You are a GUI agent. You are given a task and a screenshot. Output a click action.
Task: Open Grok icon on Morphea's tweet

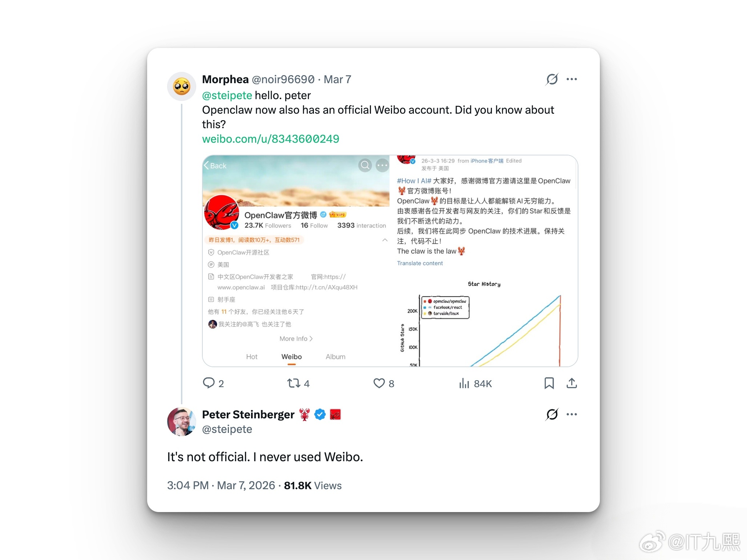click(552, 79)
